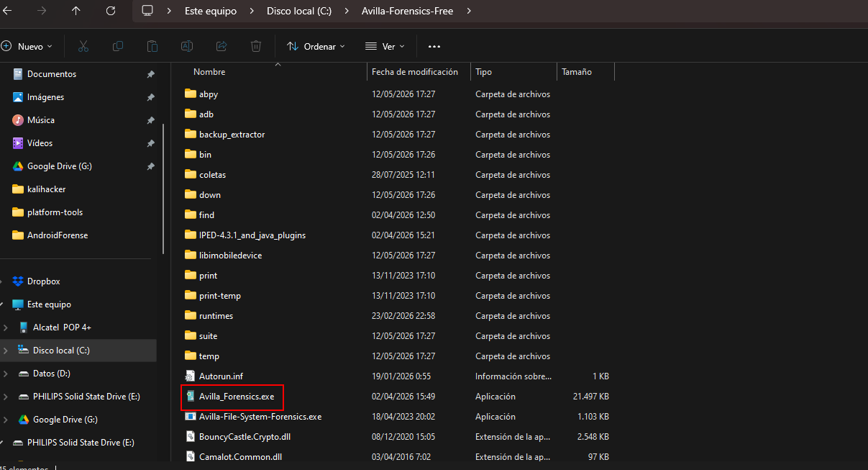Select the abpy folder icon
Viewport: 868px width, 470px height.
pyautogui.click(x=190, y=94)
